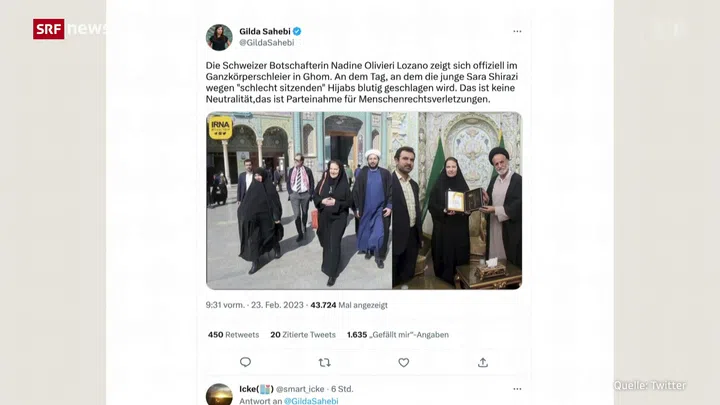Click the SRF news logo
This screenshot has width=720, height=405.
(x=71, y=29)
